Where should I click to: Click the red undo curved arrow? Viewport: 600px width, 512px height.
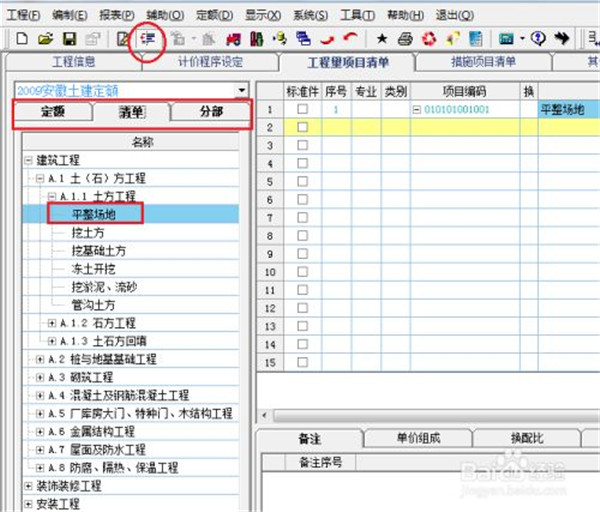pyautogui.click(x=327, y=39)
